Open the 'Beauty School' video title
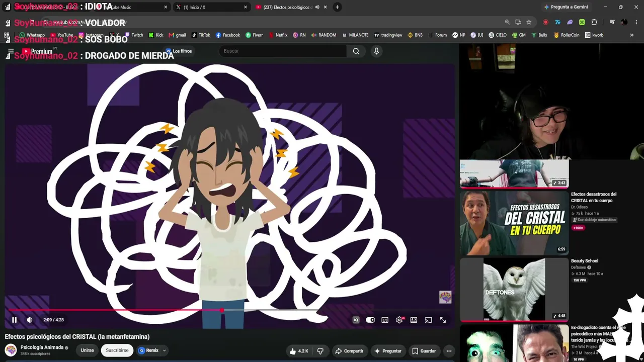 (585, 261)
